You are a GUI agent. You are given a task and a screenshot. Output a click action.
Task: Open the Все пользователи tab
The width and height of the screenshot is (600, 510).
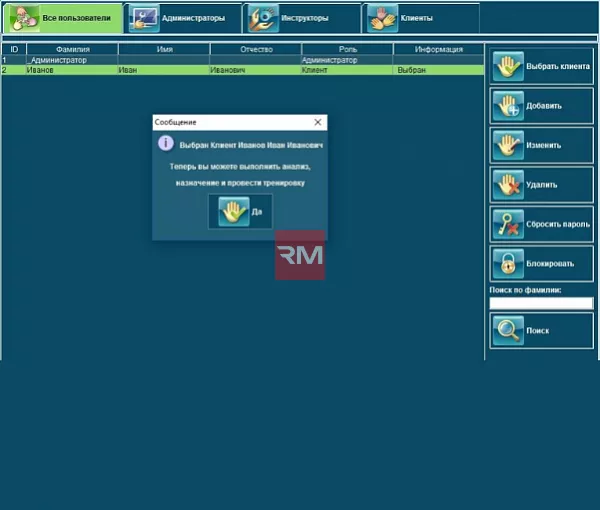tap(63, 18)
